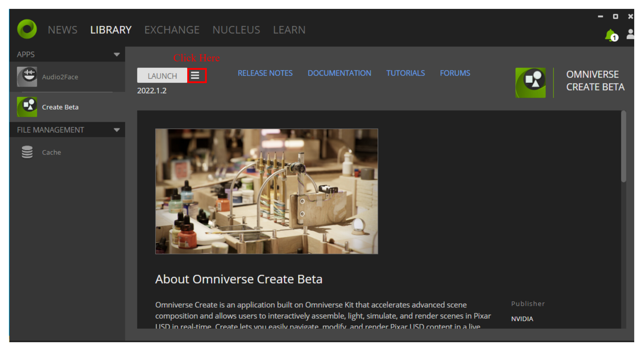Switch to the EXCHANGE tab
The image size is (644, 352).
click(172, 30)
